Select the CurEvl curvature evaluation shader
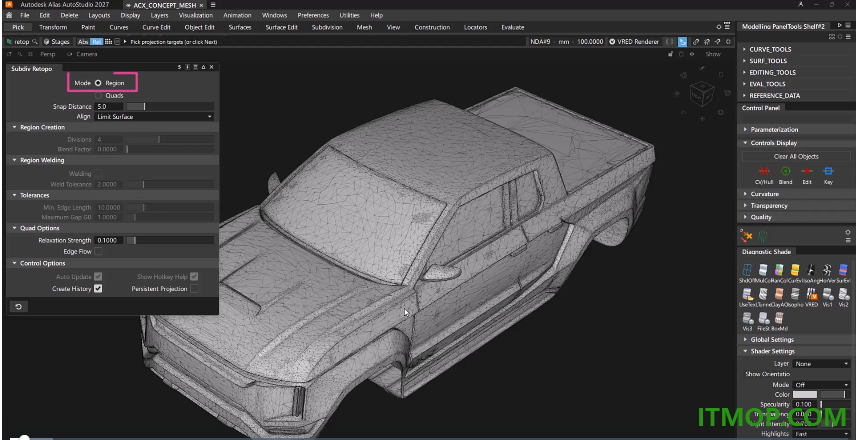The image size is (856, 440). [x=795, y=272]
